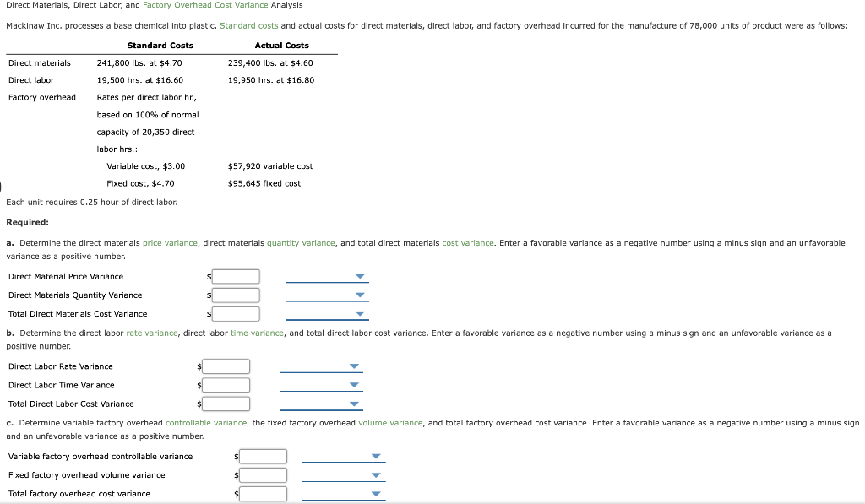Open the Direct Labor Time Variance dropdown
The width and height of the screenshot is (865, 504).
(354, 384)
